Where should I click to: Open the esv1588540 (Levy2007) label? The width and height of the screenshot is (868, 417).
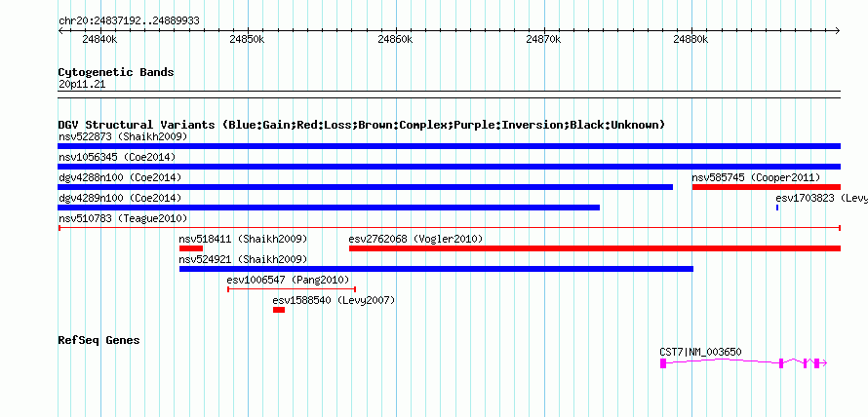pos(334,300)
